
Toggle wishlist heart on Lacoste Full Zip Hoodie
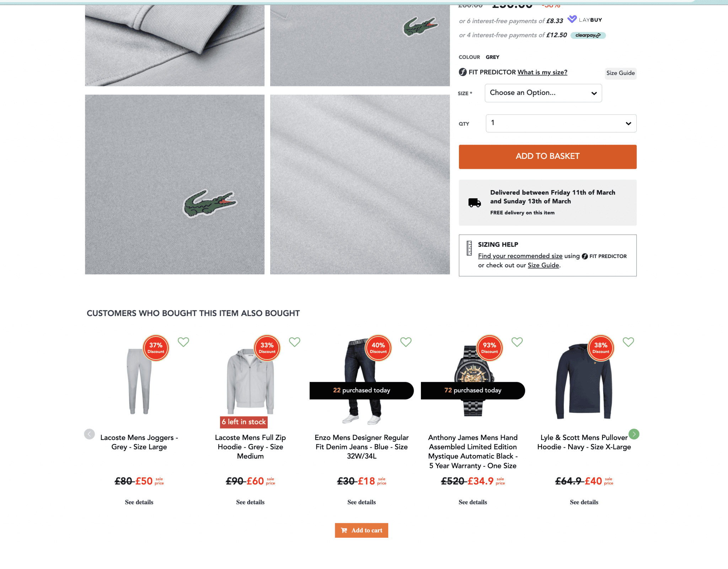pos(295,342)
